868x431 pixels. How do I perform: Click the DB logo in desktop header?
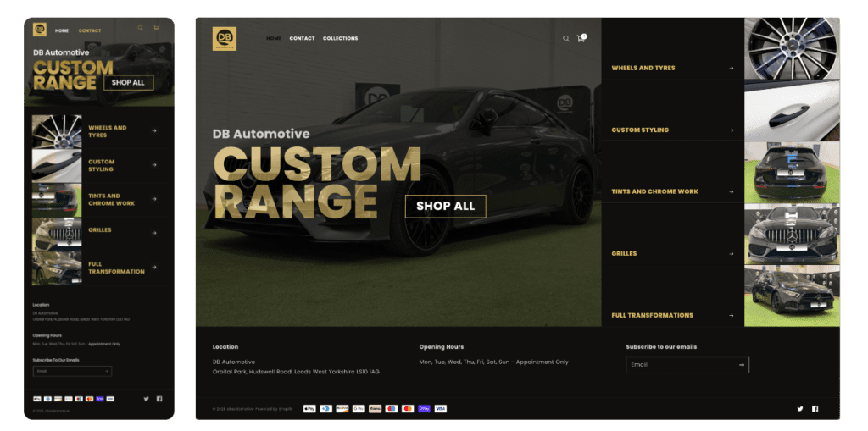[224, 39]
